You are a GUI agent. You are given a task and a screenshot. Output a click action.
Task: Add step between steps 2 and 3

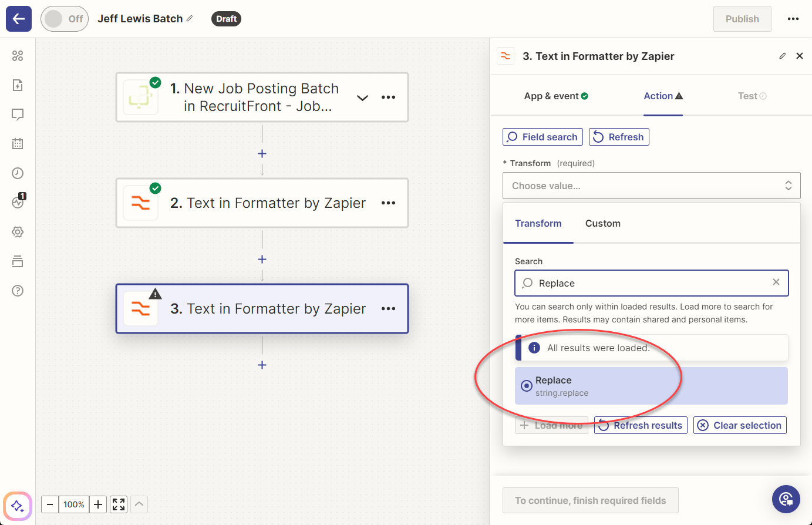[262, 259]
